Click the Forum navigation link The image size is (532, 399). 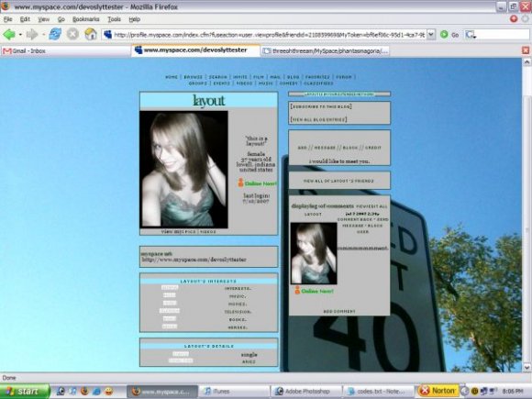coord(344,77)
